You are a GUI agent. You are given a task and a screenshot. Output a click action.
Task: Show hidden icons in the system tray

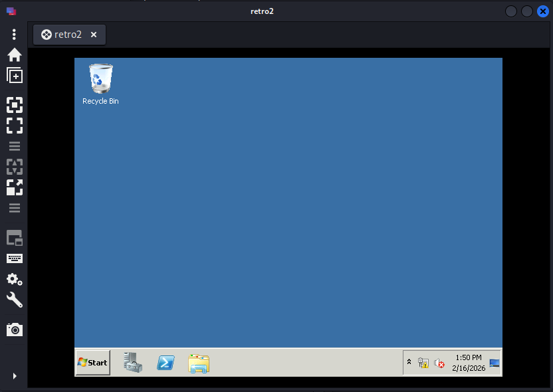[x=409, y=362]
